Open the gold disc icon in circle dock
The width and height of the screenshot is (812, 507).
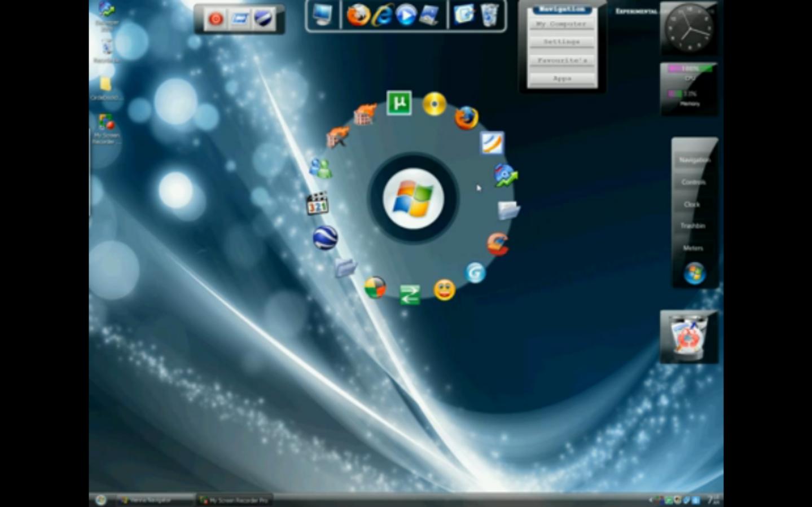coord(434,104)
